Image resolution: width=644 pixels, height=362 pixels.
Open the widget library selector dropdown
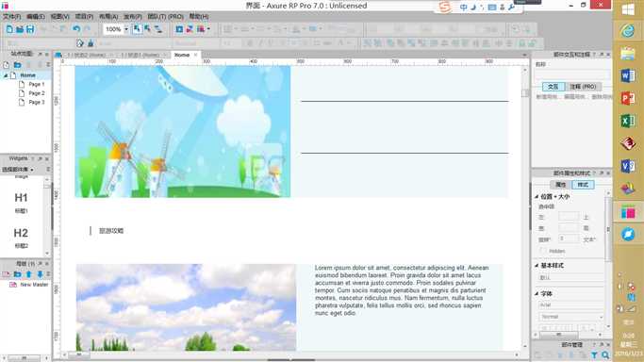(x=18, y=169)
